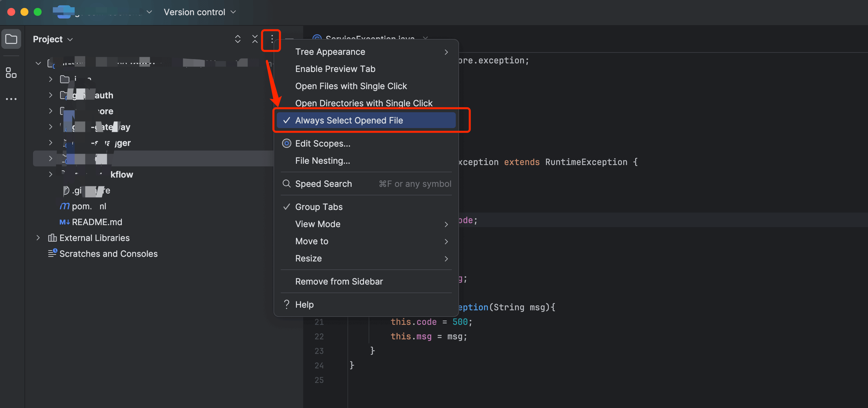
Task: Enable Open Files with Single Click
Action: tap(350, 86)
